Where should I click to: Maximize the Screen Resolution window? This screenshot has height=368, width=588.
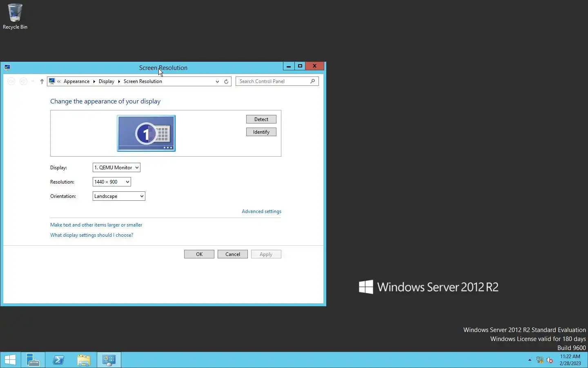point(300,66)
